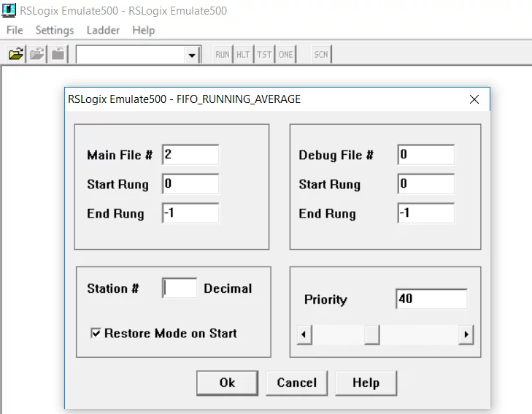Toggle Restore Mode on Start checkbox

coord(96,333)
